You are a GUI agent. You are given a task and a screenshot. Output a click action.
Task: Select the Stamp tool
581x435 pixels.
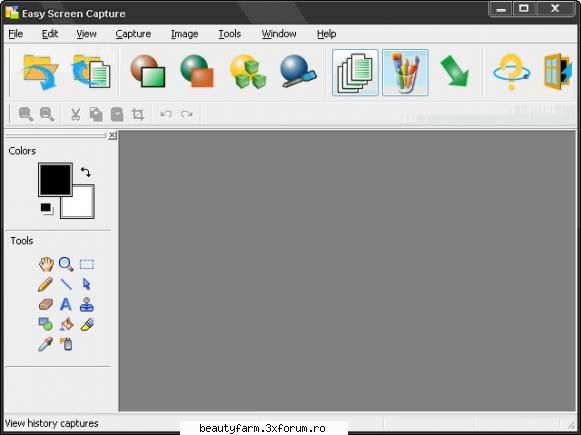[x=87, y=304]
